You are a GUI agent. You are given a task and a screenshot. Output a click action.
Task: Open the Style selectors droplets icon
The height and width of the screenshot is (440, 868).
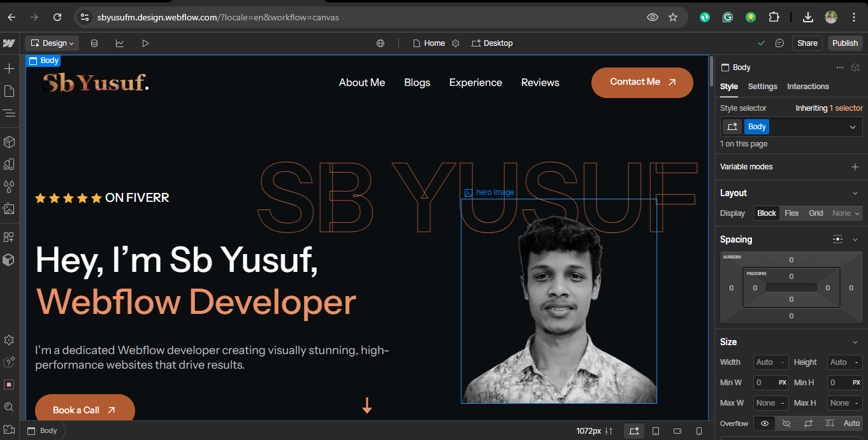tap(9, 187)
